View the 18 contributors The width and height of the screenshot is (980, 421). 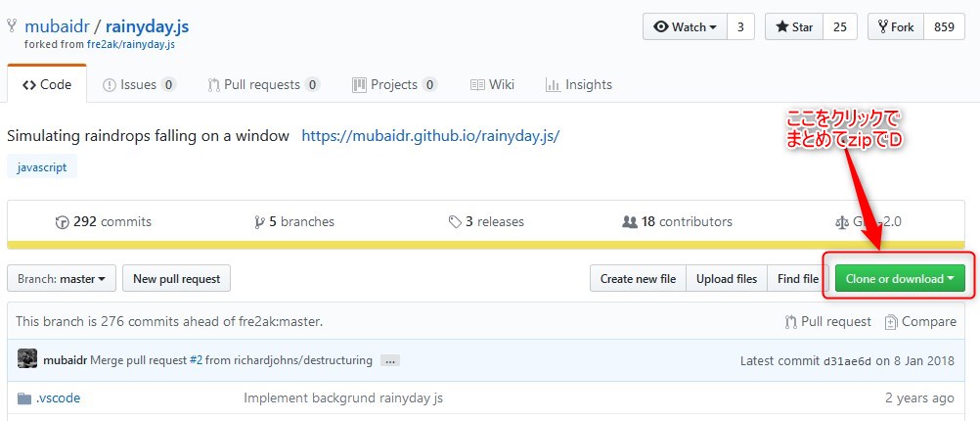tap(677, 221)
